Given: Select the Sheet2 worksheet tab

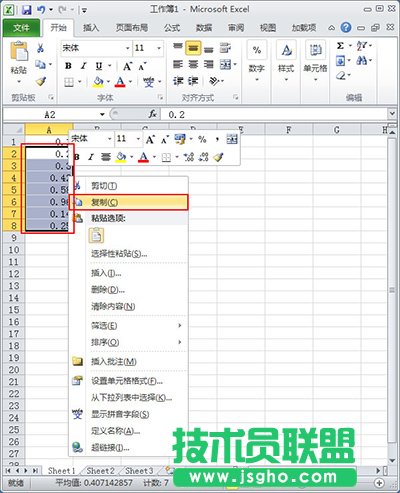Looking at the screenshot, I should pos(100,471).
